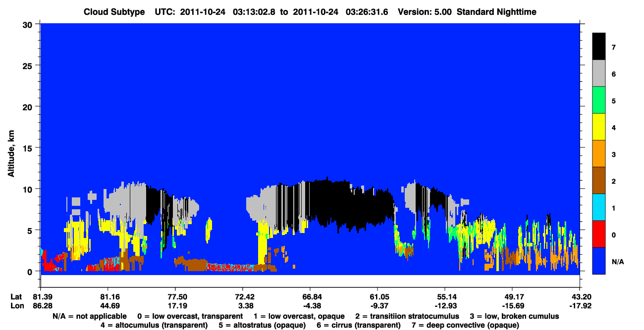The image size is (644, 330).
Task: Click the 30 altitude tick label
Action: pyautogui.click(x=29, y=24)
